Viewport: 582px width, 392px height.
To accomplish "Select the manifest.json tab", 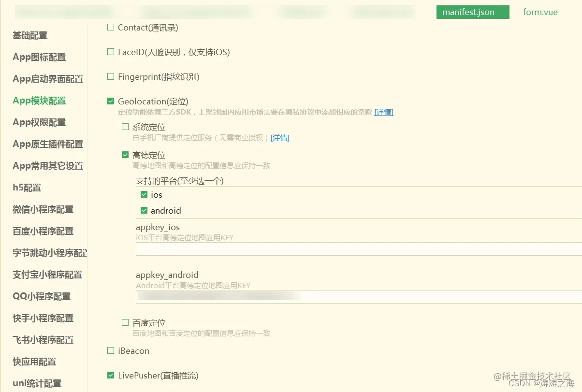I will pyautogui.click(x=472, y=12).
